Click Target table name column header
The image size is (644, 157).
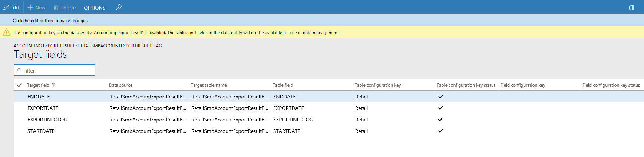coord(209,85)
